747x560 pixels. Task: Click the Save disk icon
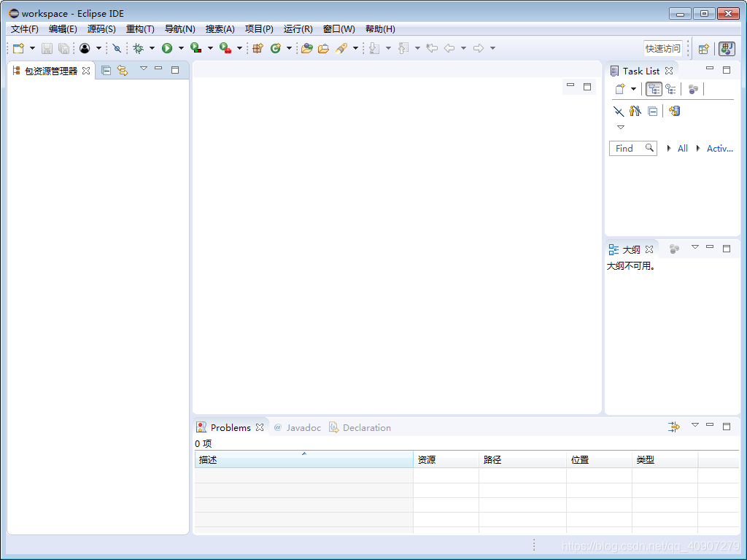[x=47, y=48]
